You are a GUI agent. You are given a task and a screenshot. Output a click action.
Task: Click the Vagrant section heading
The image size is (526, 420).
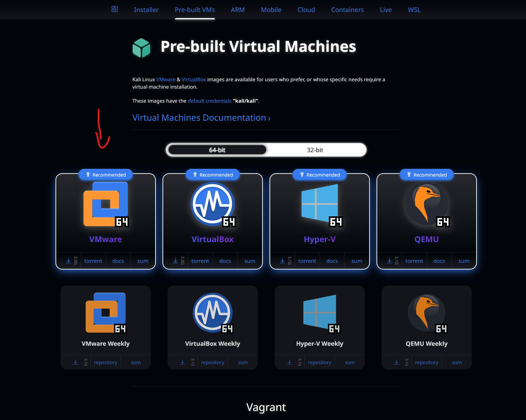coord(266,407)
